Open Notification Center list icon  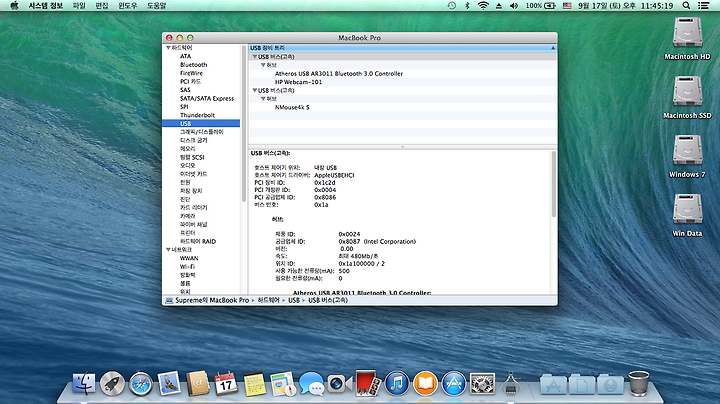[x=703, y=6]
